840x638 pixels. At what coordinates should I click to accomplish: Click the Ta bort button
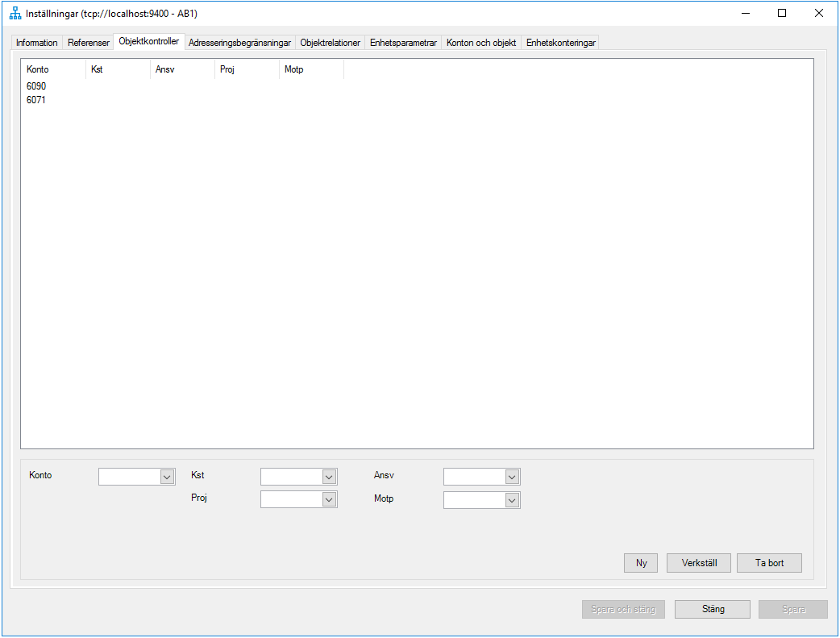pos(768,562)
